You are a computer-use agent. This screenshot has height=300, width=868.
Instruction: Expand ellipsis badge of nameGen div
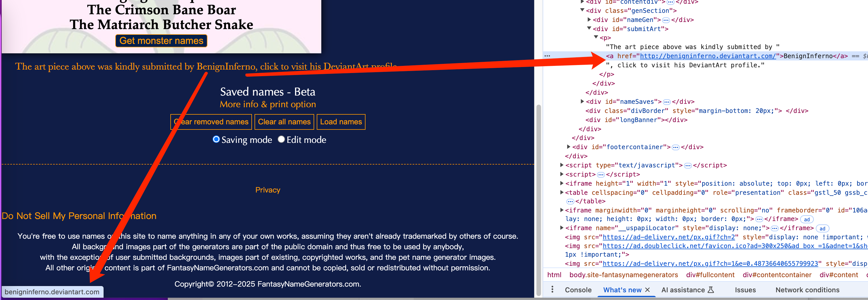click(666, 20)
